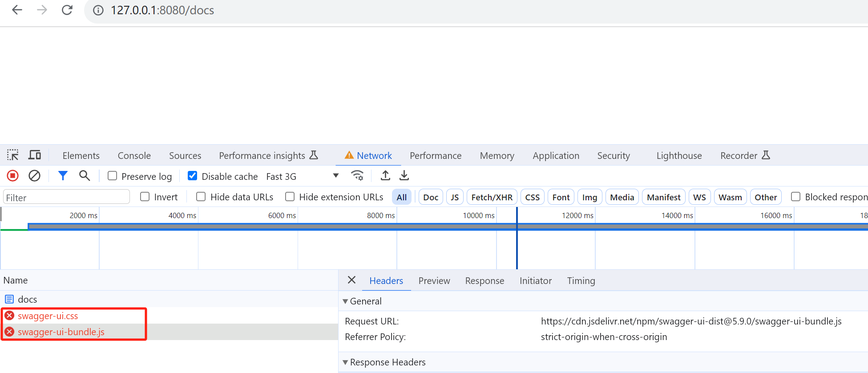Toggle the device toolbar icon

pos(35,155)
